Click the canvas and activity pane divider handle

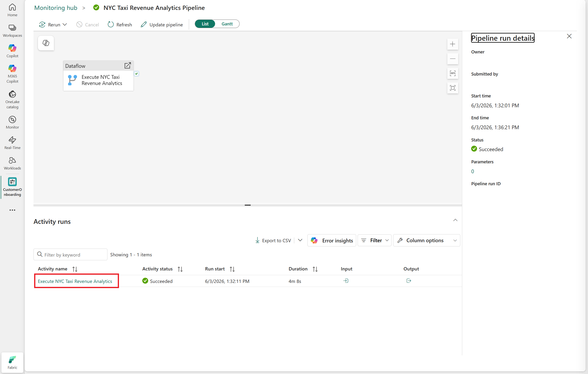(x=247, y=205)
